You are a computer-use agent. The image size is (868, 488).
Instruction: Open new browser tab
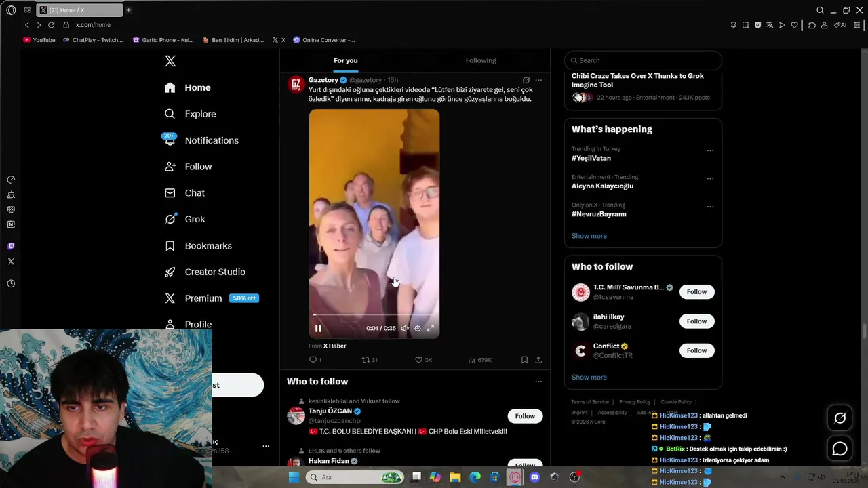(128, 10)
